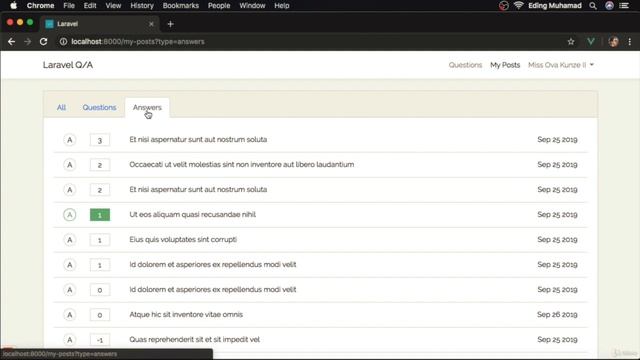Open 'Ut eos aliquam quasi recusandae nihil'

tap(192, 215)
